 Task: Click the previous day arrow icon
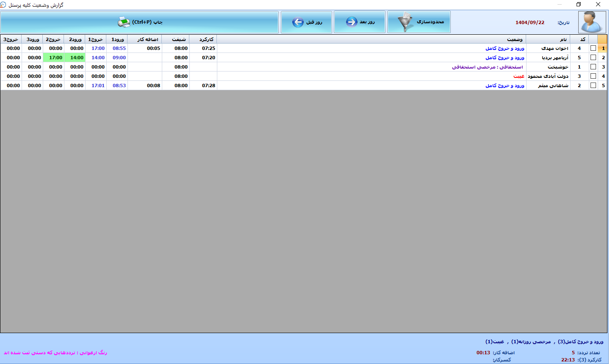[298, 22]
